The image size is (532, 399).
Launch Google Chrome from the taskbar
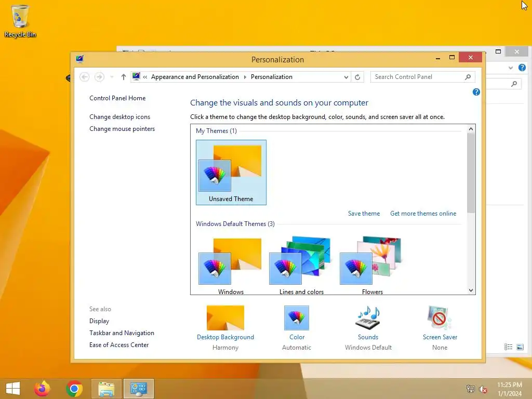tap(74, 389)
